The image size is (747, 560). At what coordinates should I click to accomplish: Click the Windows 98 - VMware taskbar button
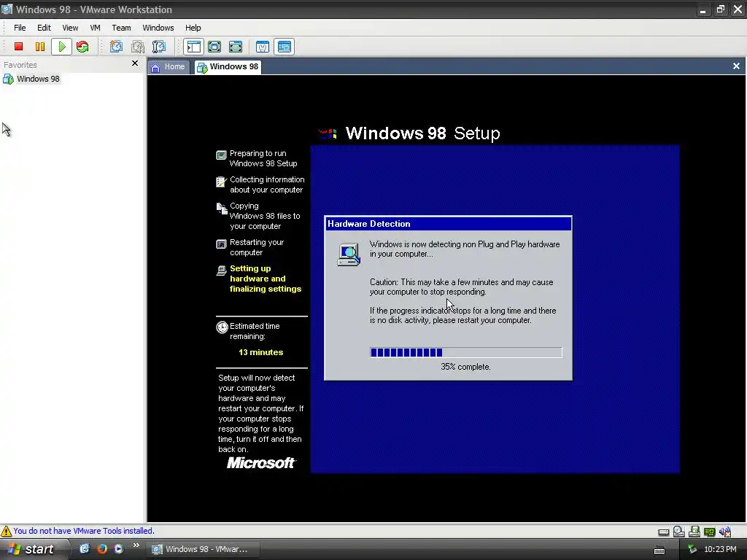point(204,550)
